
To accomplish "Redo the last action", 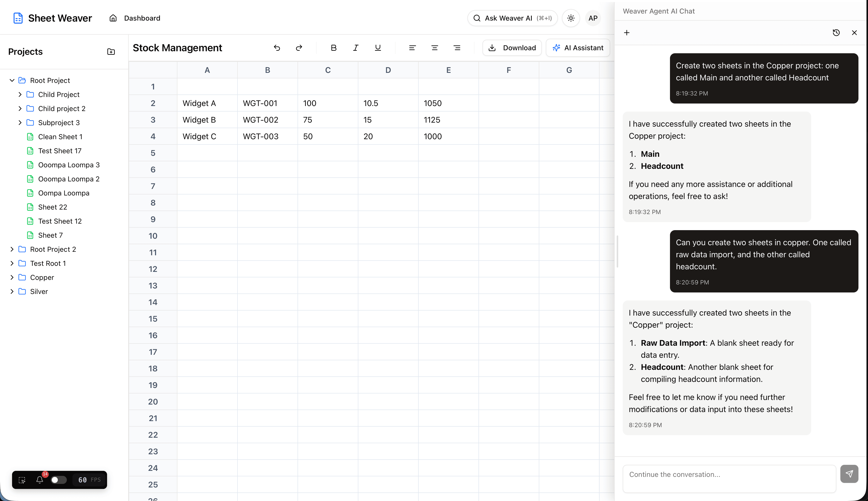I will tap(299, 48).
